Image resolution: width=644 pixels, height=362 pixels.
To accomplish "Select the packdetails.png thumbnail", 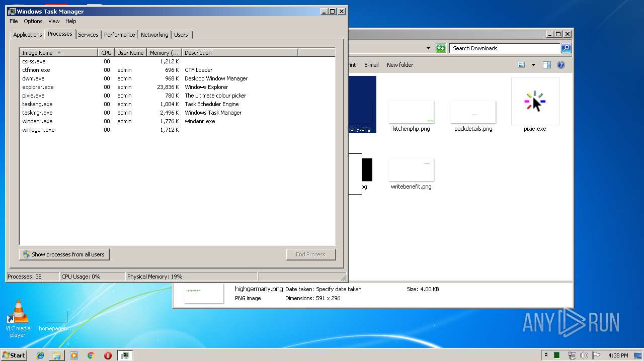I will pyautogui.click(x=473, y=112).
